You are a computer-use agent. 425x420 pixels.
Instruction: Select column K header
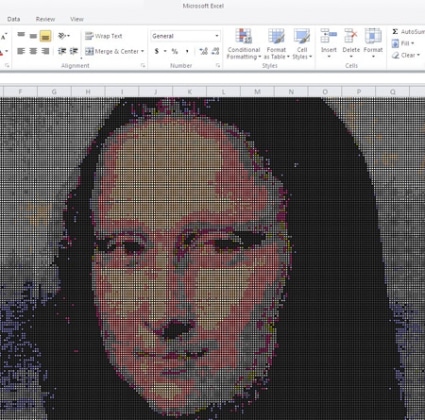[x=190, y=92]
